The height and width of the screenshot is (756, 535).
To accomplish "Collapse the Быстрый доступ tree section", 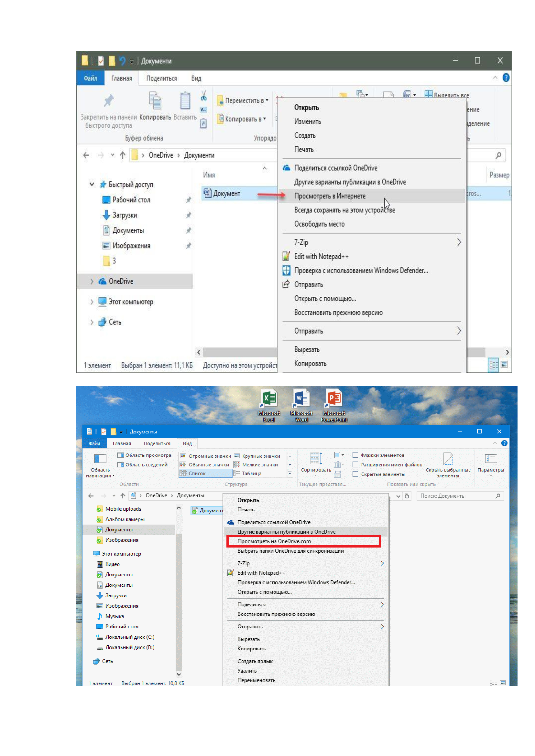I will (92, 184).
